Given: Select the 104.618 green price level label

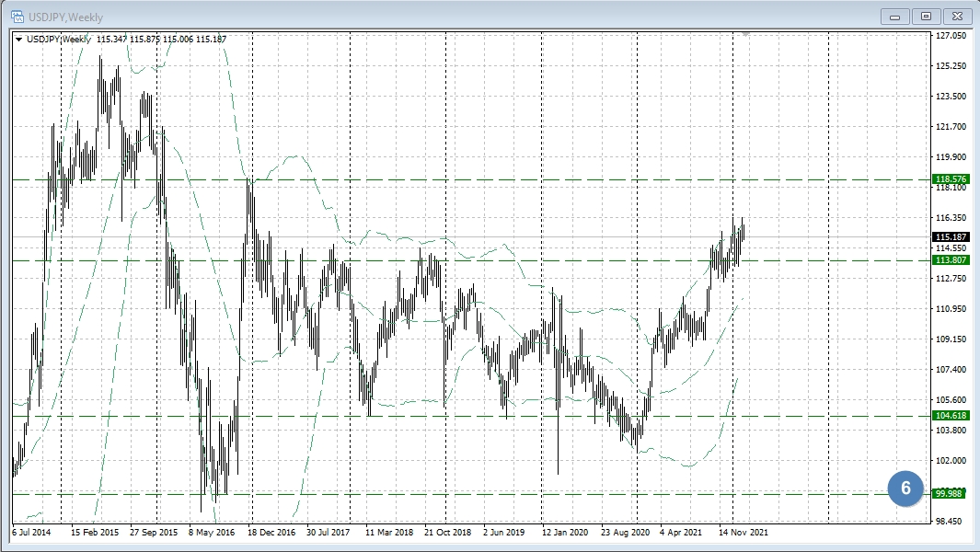Looking at the screenshot, I should [951, 416].
